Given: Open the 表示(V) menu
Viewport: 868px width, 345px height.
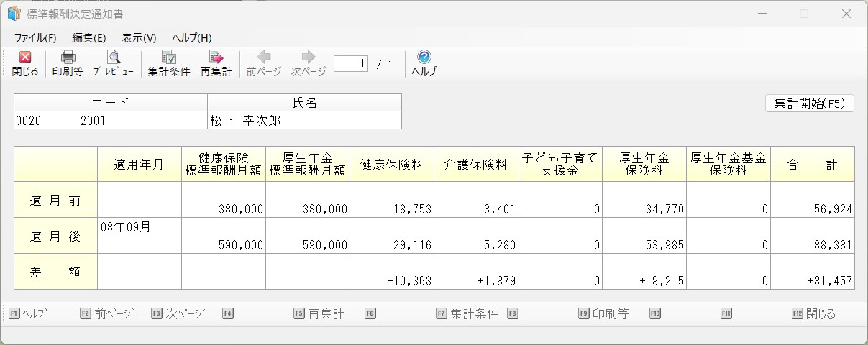Looking at the screenshot, I should (x=139, y=38).
